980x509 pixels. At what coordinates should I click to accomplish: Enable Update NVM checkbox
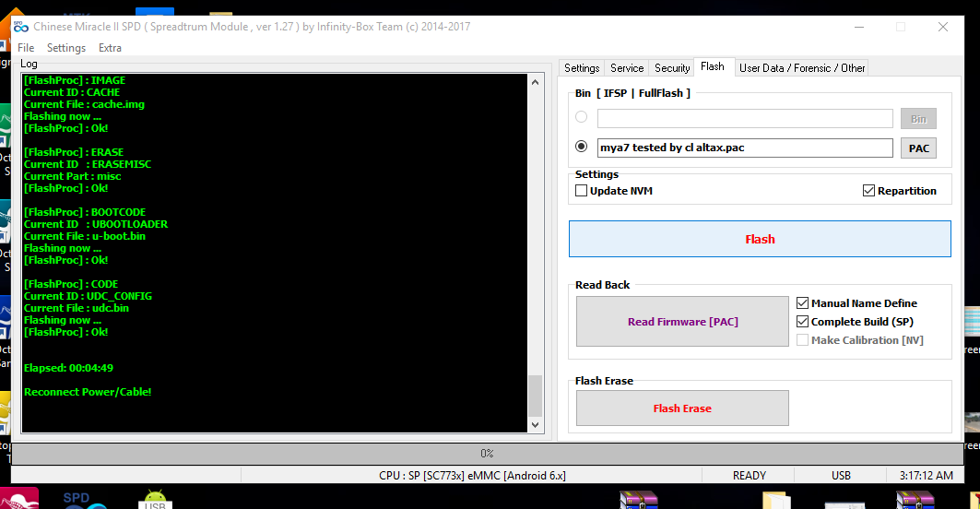[581, 191]
